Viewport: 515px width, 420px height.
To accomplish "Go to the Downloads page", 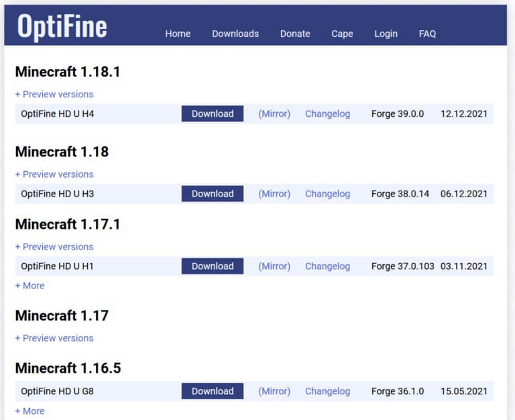I will pos(235,34).
